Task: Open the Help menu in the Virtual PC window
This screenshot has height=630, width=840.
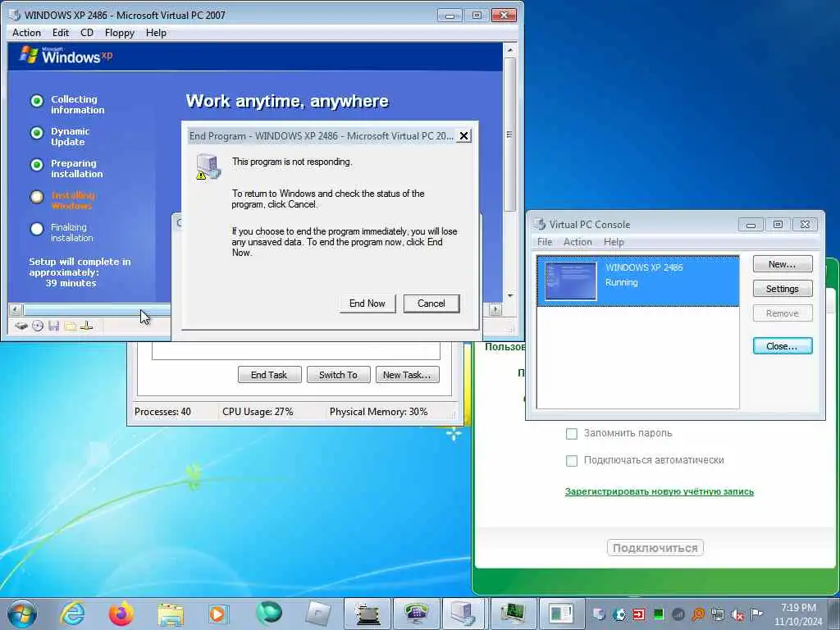Action: pos(156,33)
